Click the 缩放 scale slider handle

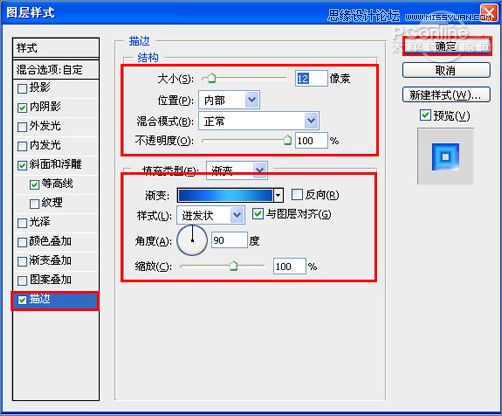click(x=234, y=266)
